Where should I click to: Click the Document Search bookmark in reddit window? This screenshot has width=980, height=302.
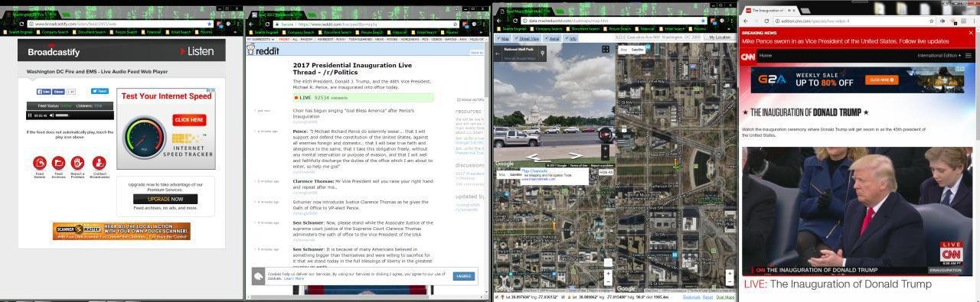pos(335,32)
